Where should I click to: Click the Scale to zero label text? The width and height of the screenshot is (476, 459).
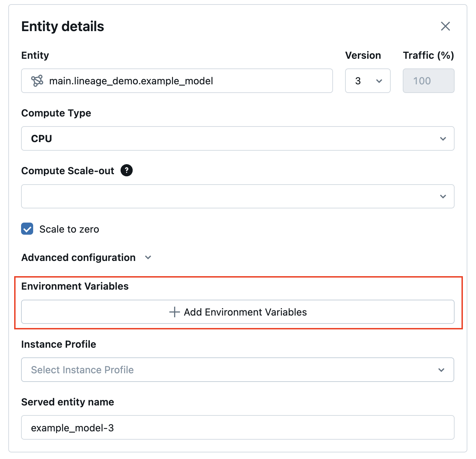click(x=69, y=229)
